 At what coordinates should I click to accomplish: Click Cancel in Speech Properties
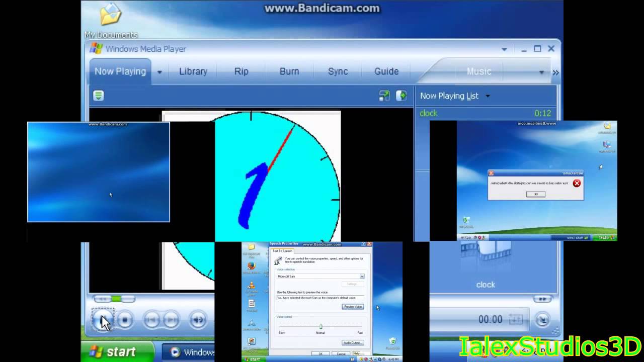click(x=341, y=353)
